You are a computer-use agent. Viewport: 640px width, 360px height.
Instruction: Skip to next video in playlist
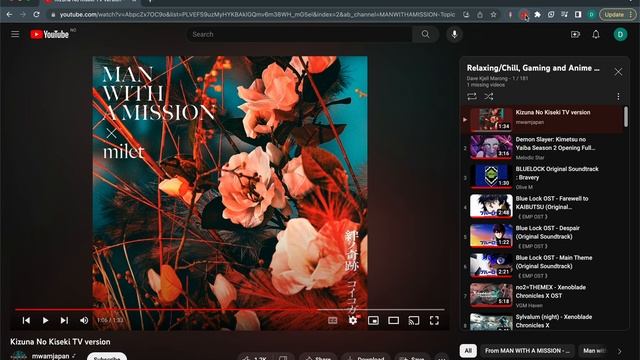[64, 320]
